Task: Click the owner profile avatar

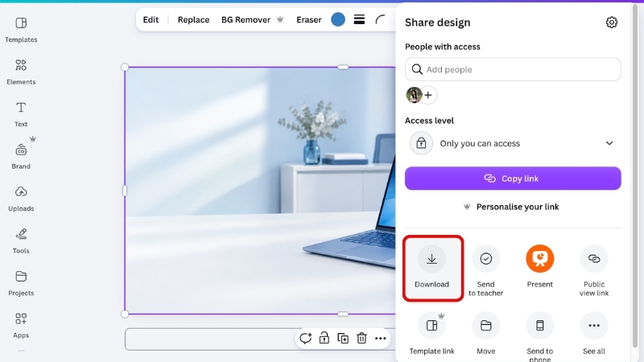Action: (x=414, y=95)
